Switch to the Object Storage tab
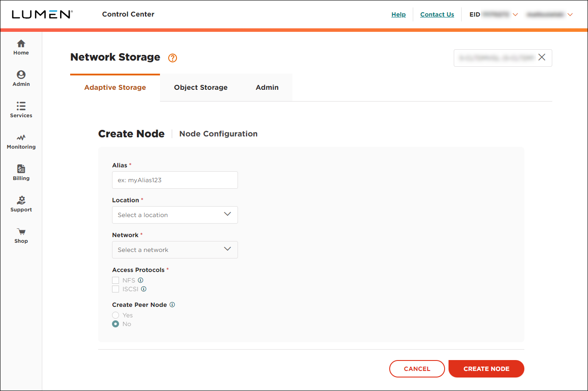Viewport: 588px width, 391px height. (201, 88)
